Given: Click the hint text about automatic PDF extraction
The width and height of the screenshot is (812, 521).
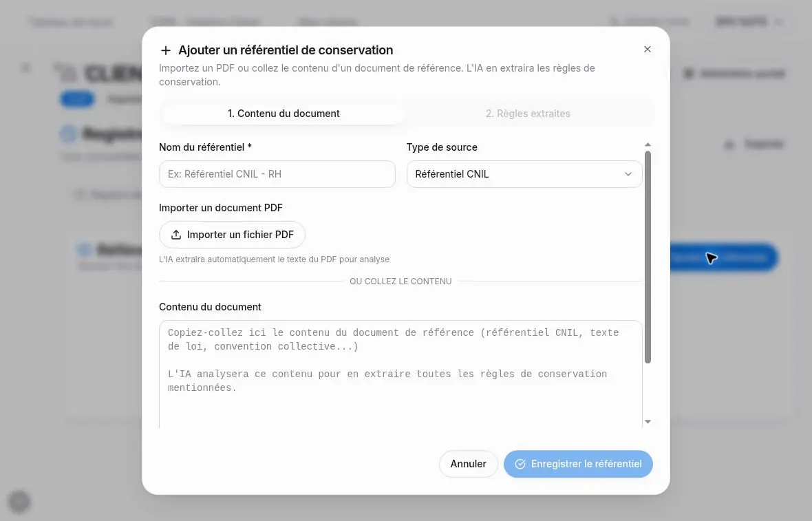Looking at the screenshot, I should tap(274, 259).
